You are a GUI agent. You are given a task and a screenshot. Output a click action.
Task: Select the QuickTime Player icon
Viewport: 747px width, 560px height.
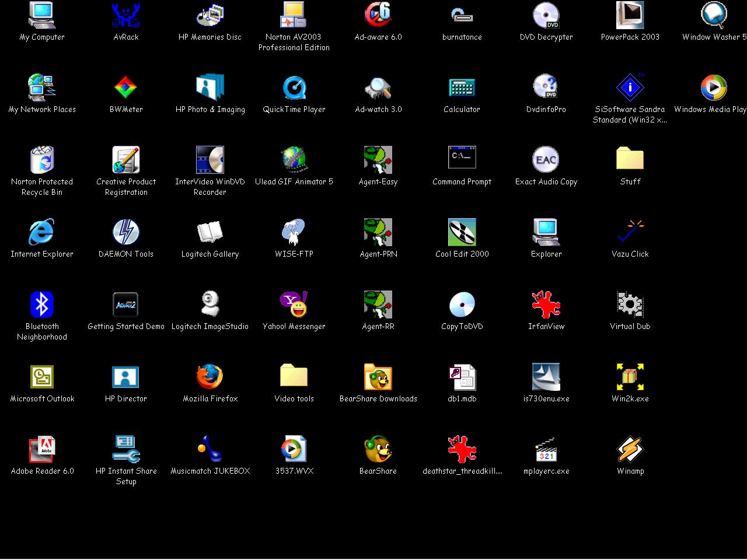(x=294, y=87)
